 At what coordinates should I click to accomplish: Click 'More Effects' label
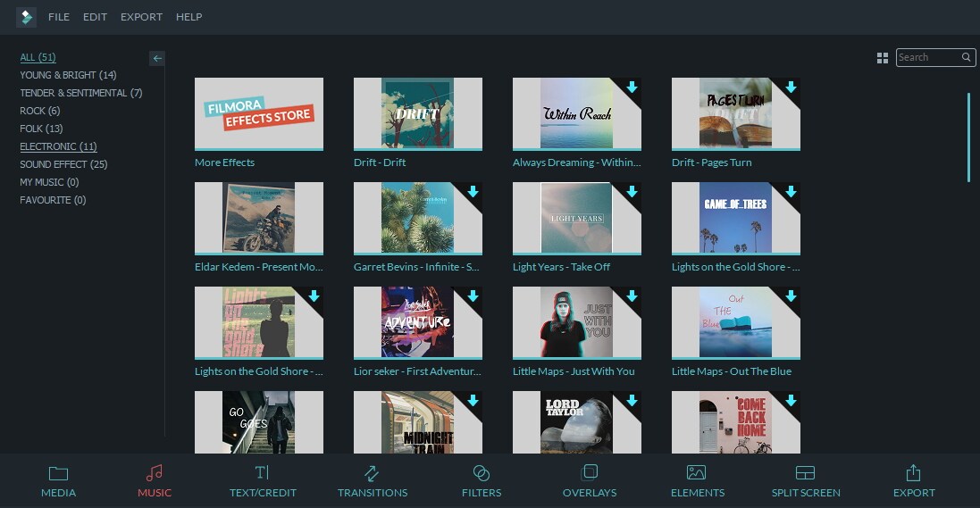click(x=224, y=162)
